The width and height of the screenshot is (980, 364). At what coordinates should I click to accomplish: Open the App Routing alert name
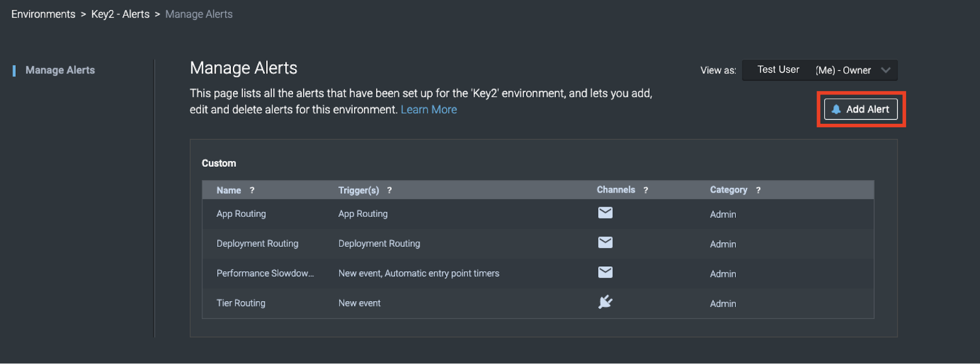pyautogui.click(x=241, y=214)
